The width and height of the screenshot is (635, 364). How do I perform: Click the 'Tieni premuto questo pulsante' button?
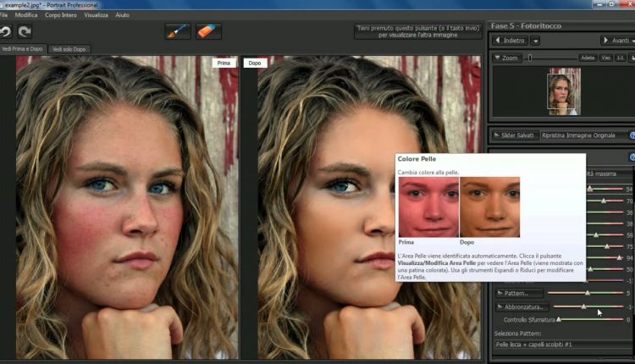[x=418, y=31]
